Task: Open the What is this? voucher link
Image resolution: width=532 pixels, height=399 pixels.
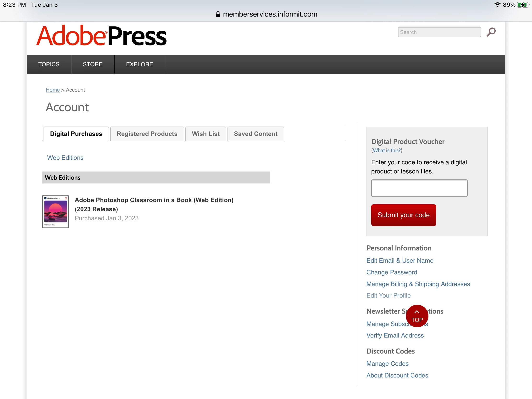Action: pos(387,150)
